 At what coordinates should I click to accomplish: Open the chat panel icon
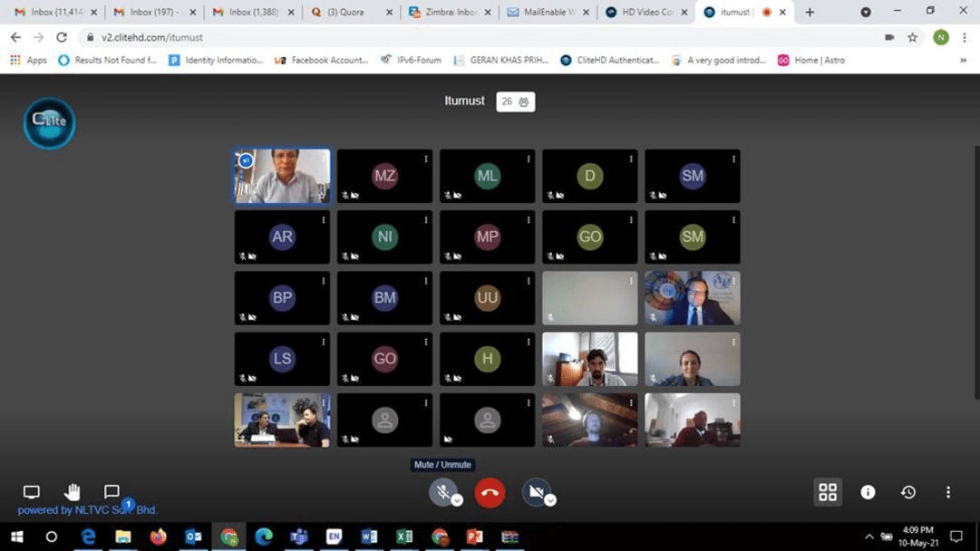click(112, 492)
